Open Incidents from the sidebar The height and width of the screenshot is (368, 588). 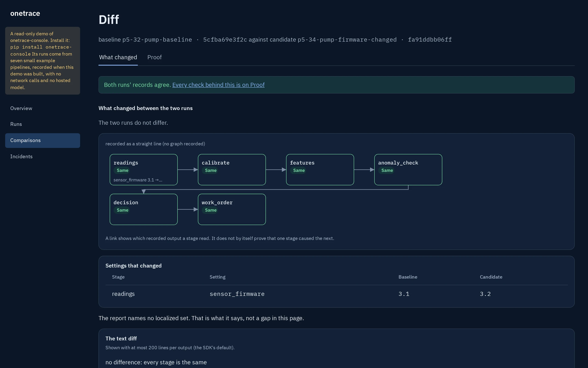(42, 156)
